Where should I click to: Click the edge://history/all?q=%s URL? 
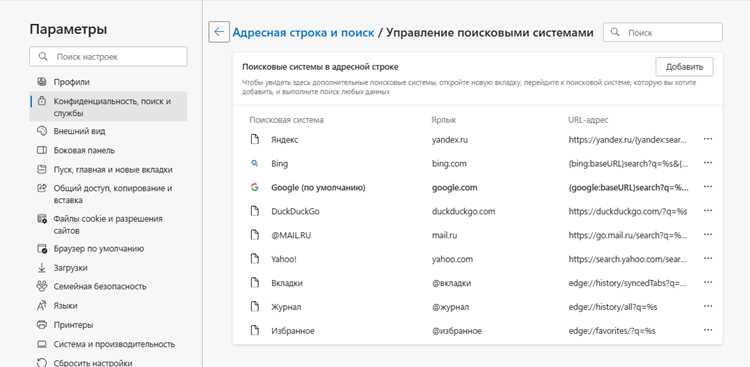point(613,307)
